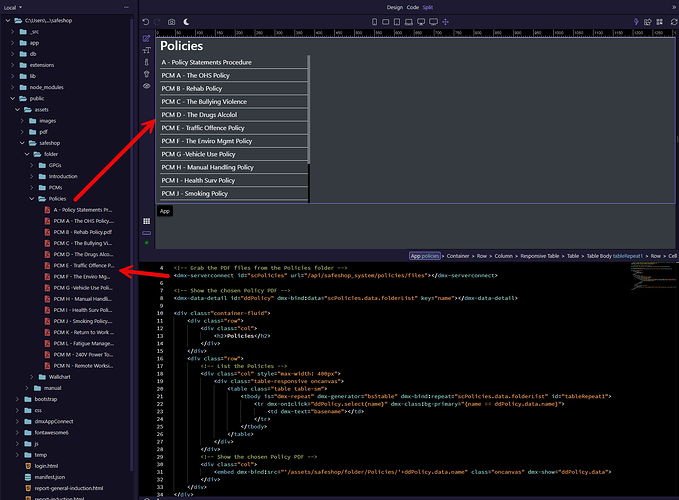The image size is (679, 500).
Task: Click the file panel minimize dash icon
Action: tap(126, 7)
